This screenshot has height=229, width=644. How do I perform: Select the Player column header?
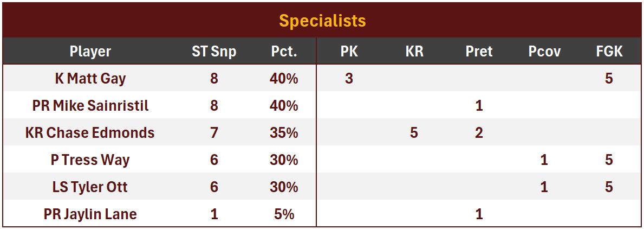click(x=90, y=52)
